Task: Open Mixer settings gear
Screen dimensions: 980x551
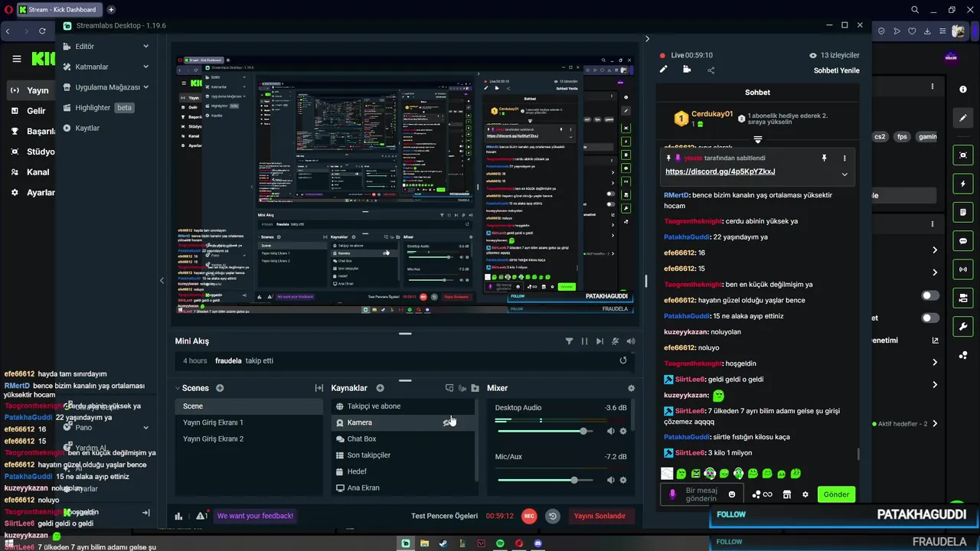Action: click(x=631, y=388)
